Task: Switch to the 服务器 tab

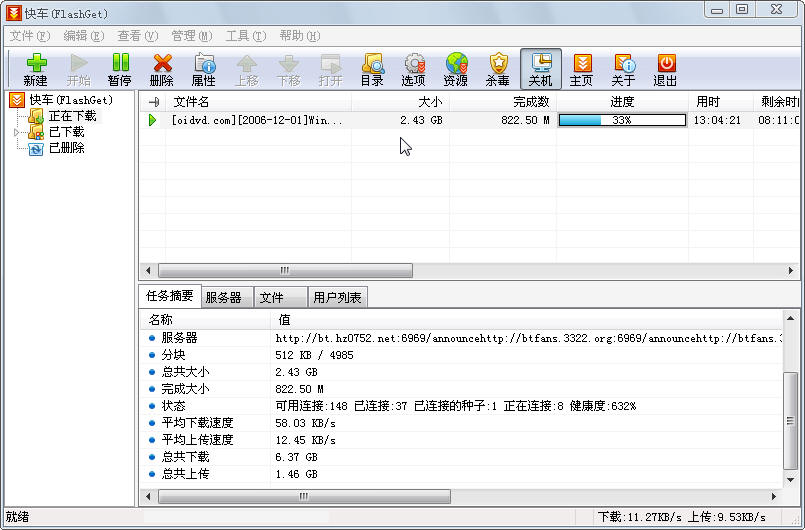Action: (227, 297)
